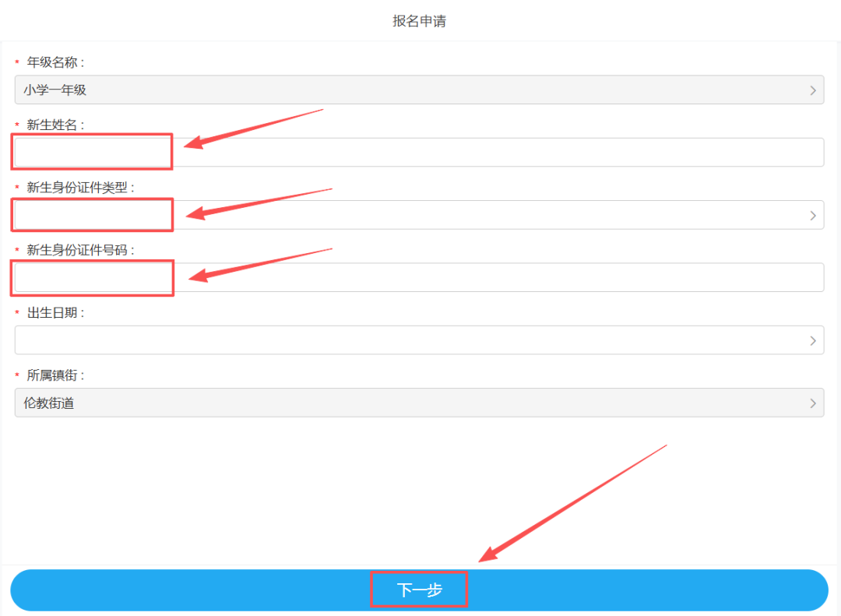Expand the 所属镇街 district selector
Screen dimensions: 841x616
[x=419, y=403]
